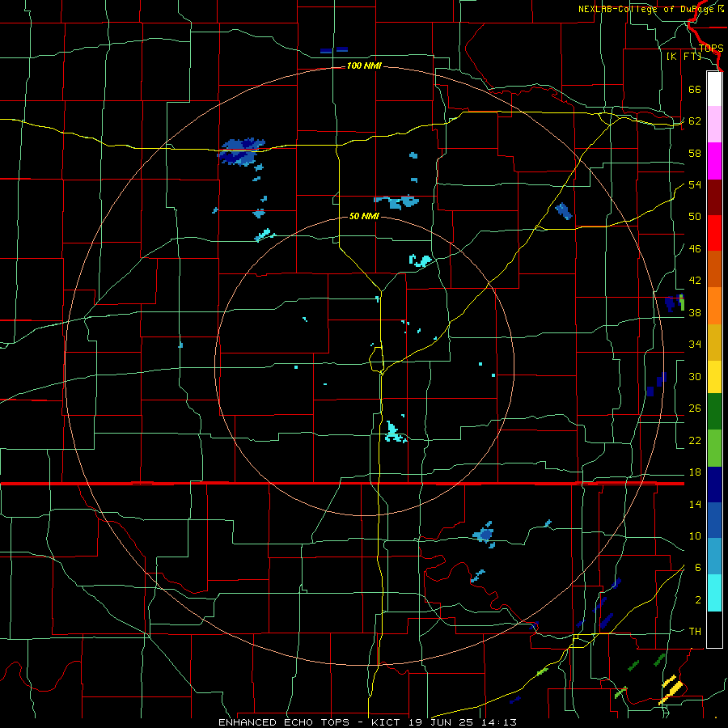Click the "42" scale value
The height and width of the screenshot is (728, 728).
[x=695, y=281]
